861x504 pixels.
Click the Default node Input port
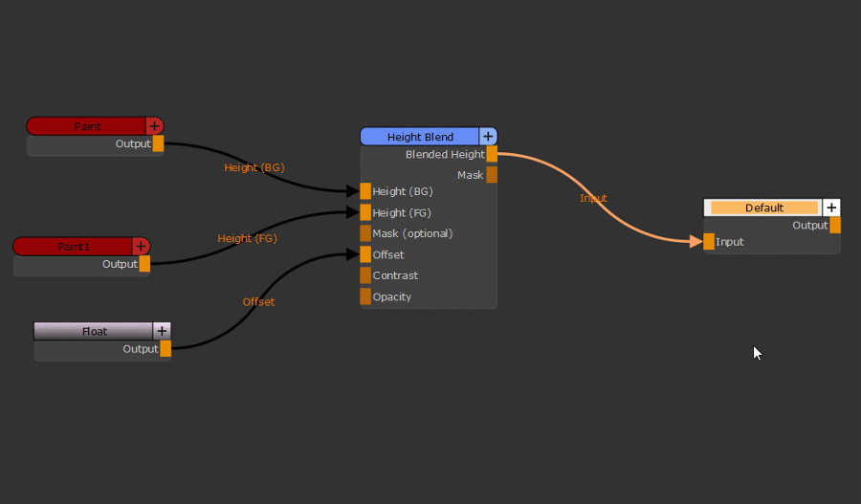click(709, 242)
